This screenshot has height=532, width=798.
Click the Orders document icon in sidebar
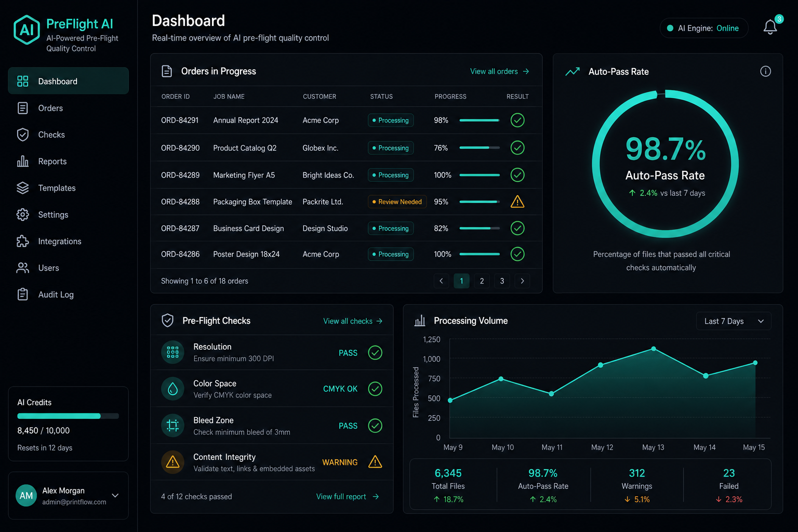[23, 108]
